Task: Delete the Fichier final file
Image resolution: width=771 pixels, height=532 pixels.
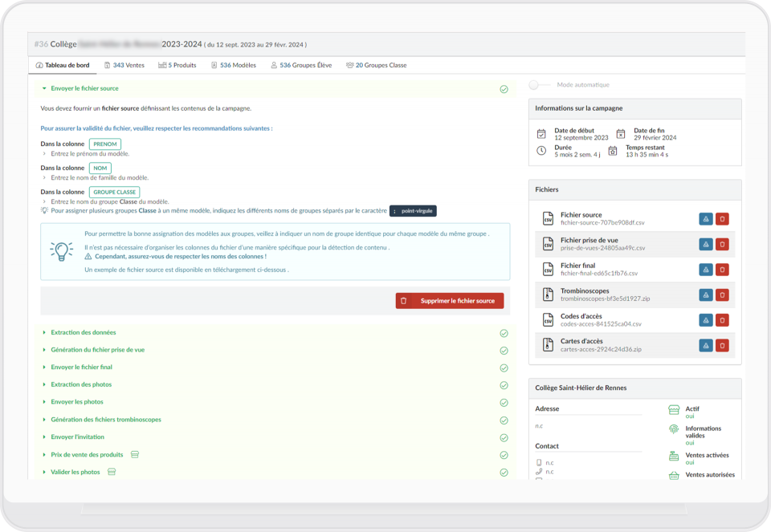Action: [722, 270]
